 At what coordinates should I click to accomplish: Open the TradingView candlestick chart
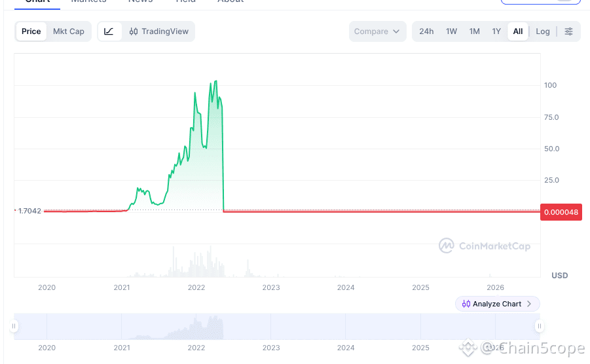click(158, 31)
